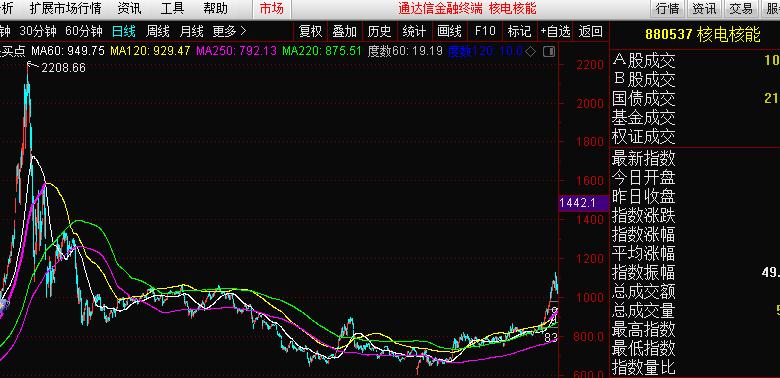Open the 帮助 menu
Image resolution: width=780 pixels, height=378 pixels.
(215, 8)
